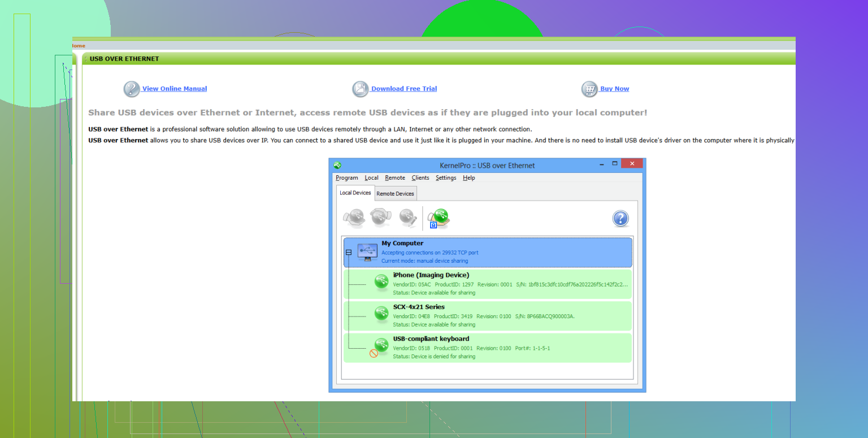Click the SCX 'VendorID: 04E8' details line
This screenshot has height=438, width=868.
[483, 316]
